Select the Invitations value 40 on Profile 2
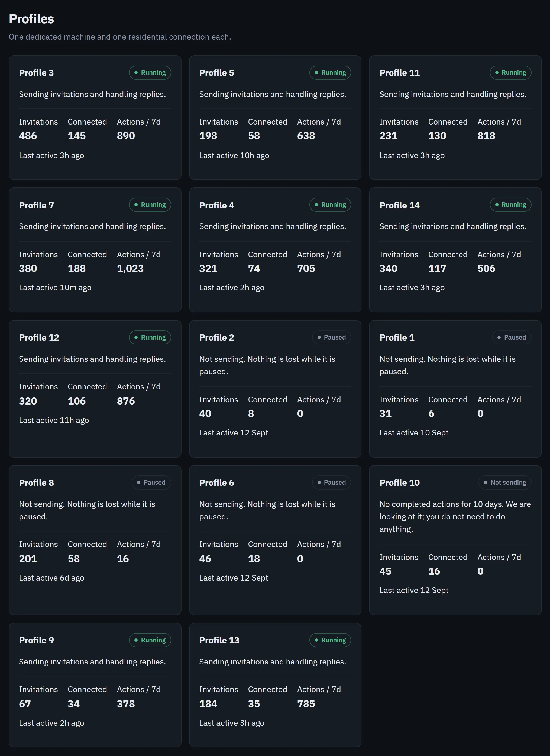 click(205, 414)
